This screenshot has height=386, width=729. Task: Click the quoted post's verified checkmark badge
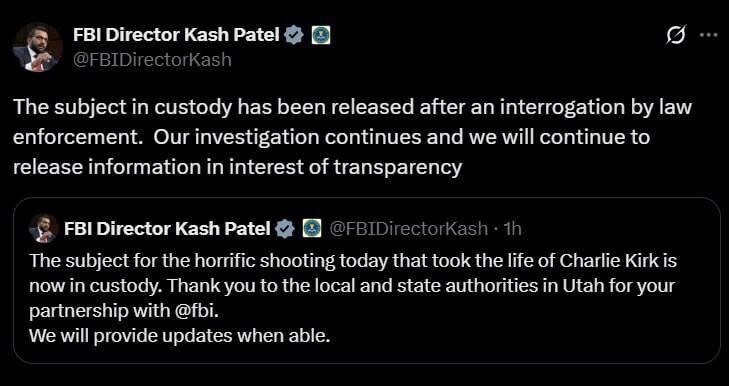pyautogui.click(x=285, y=229)
